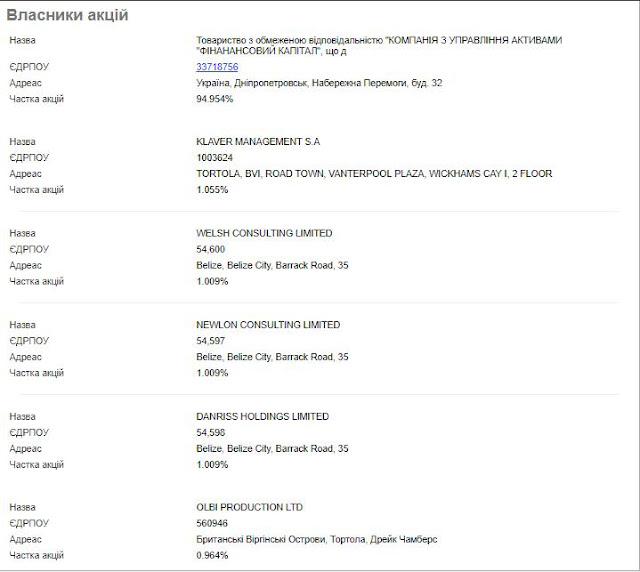This screenshot has height=572, width=640.
Task: Select the 0.964% share value
Action: [212, 555]
